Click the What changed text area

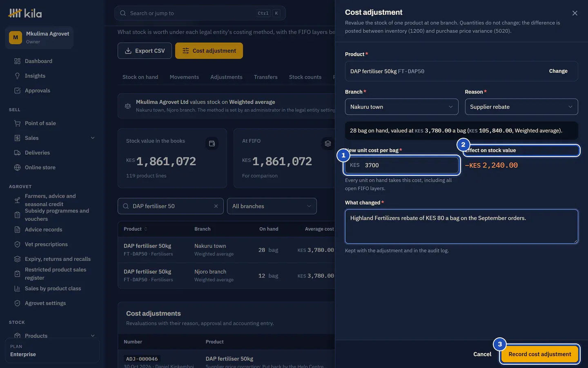coord(461,227)
